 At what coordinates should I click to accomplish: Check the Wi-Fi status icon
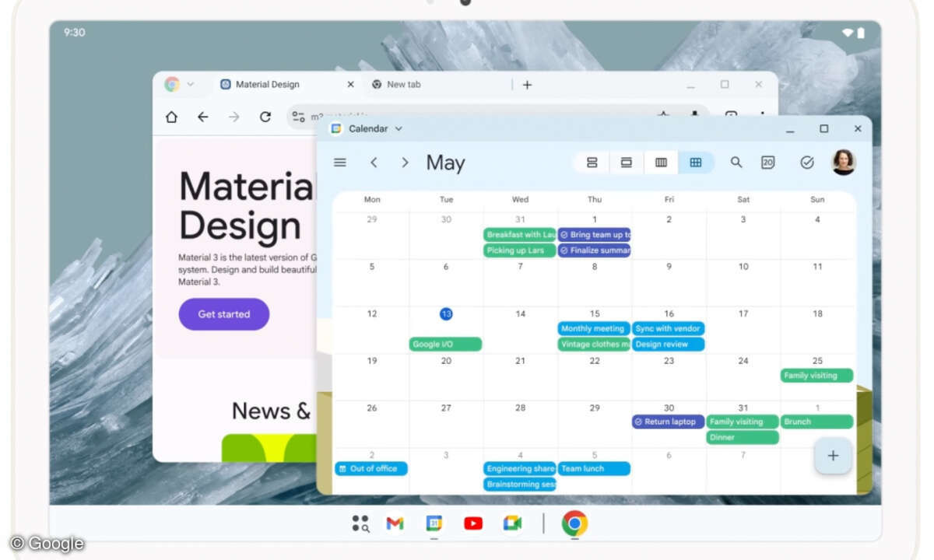tap(848, 33)
